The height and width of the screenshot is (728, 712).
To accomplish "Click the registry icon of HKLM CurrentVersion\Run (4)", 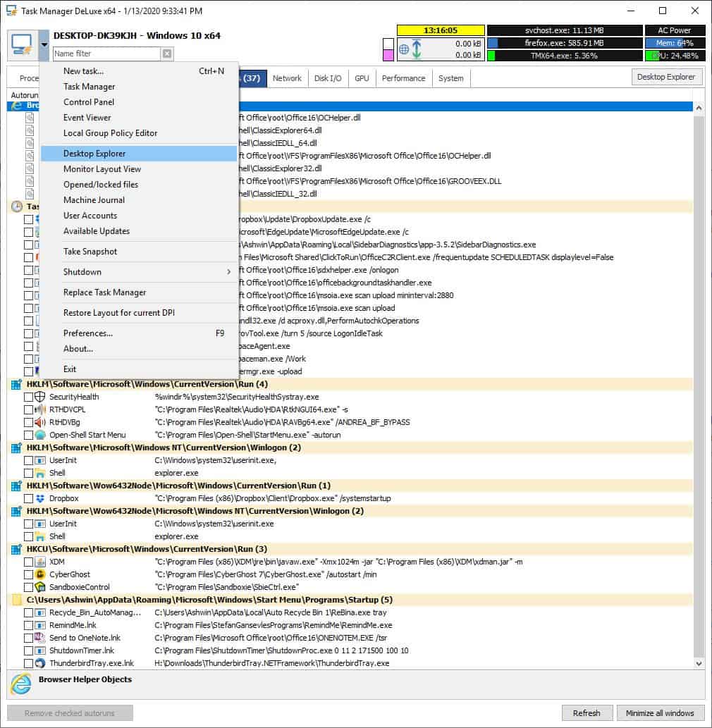I will [x=16, y=384].
